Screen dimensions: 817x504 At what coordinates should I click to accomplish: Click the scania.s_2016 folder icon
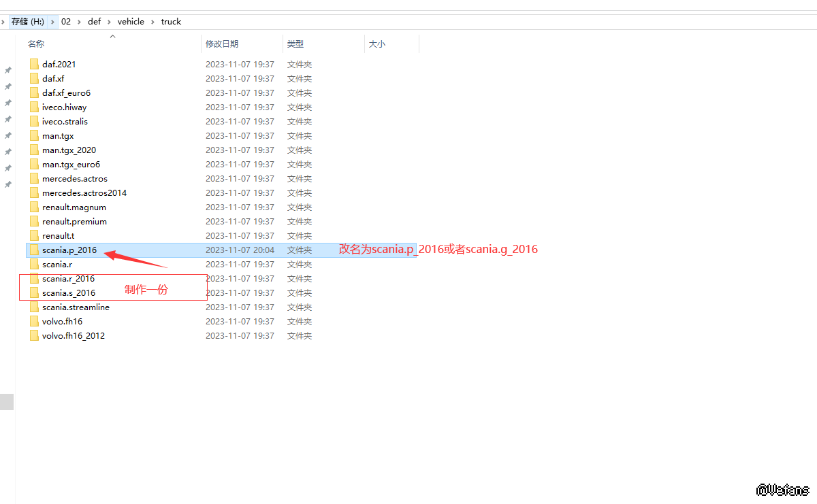click(34, 292)
